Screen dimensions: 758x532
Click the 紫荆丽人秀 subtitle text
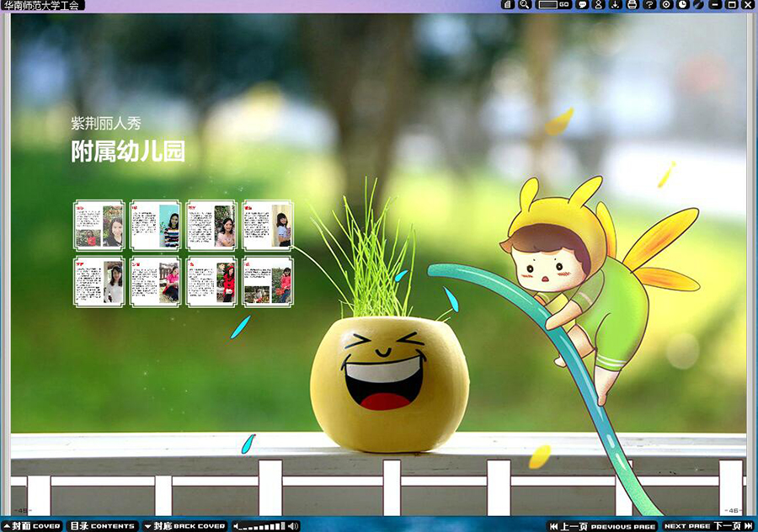[x=106, y=123]
